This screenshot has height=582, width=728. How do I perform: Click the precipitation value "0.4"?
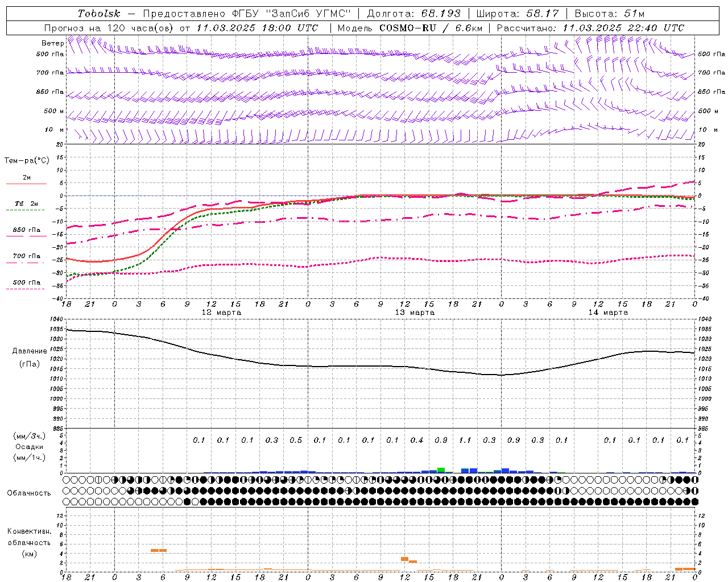(x=417, y=440)
